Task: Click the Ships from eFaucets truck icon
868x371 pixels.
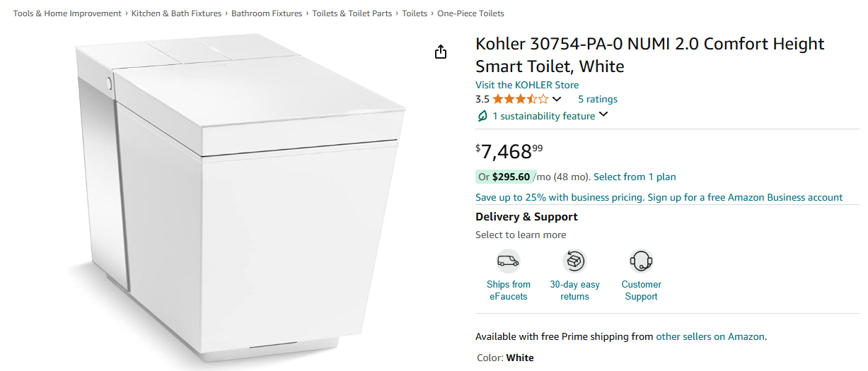Action: pos(508,261)
